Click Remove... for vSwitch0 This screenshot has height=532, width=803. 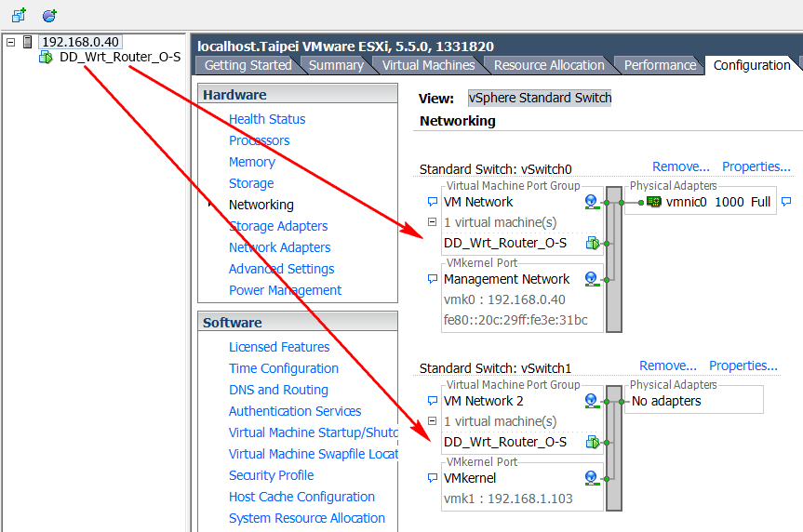point(680,166)
